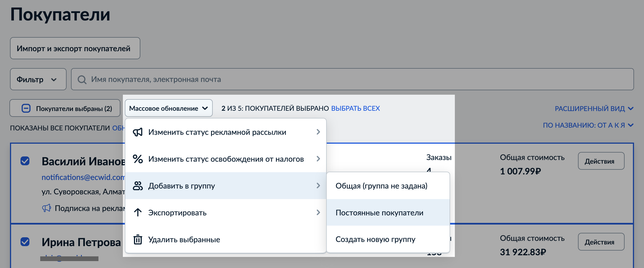
Task: Click the 1 007.99₽ total value
Action: click(x=520, y=171)
